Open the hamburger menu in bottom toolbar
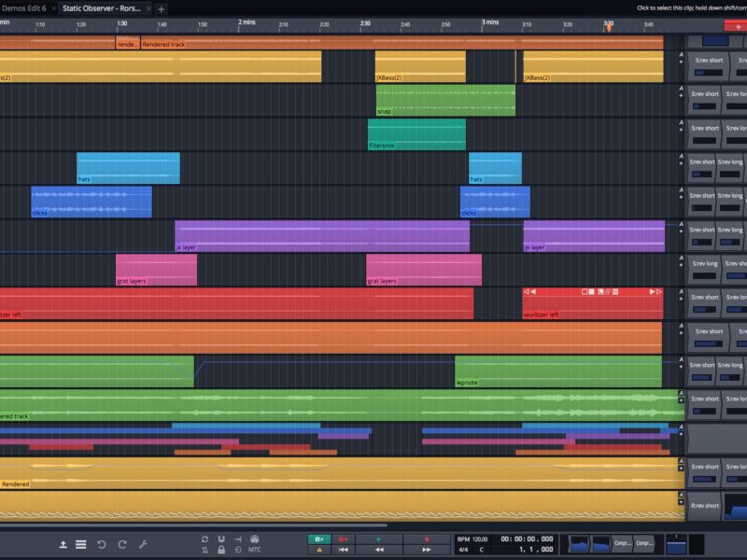The width and height of the screenshot is (747, 560). click(x=81, y=544)
